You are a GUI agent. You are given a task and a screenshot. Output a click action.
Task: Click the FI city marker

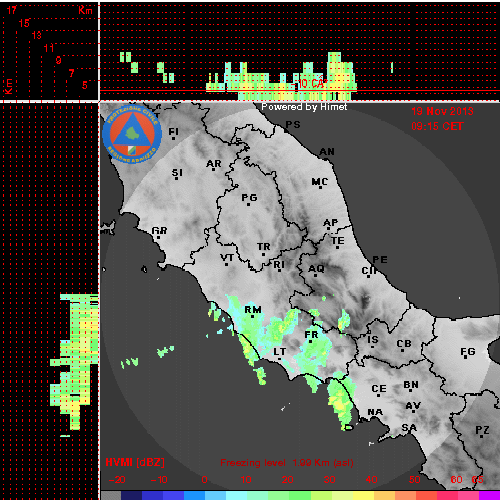[173, 138]
